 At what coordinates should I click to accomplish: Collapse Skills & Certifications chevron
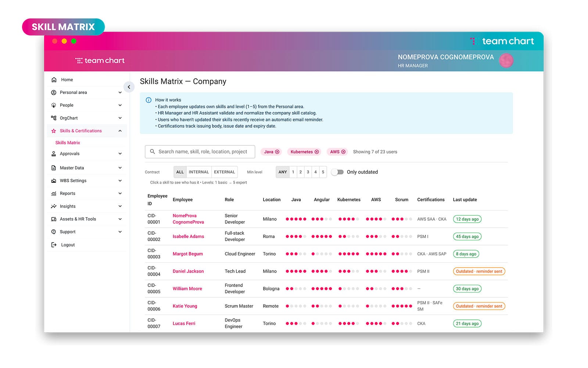[120, 131]
